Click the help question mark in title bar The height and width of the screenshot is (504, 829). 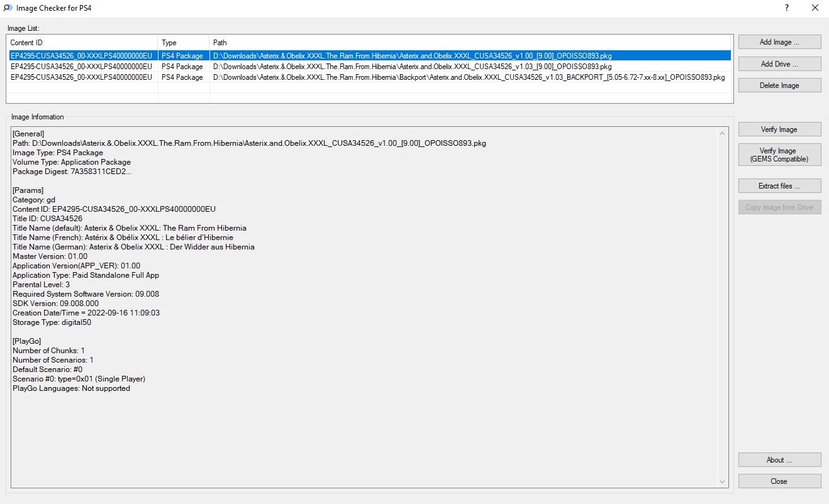(x=787, y=8)
